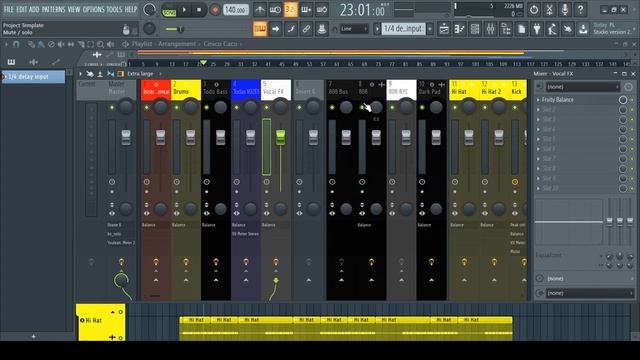Open the PATTERNS menu
Viewport: 640px width, 360px height.
[53, 9]
